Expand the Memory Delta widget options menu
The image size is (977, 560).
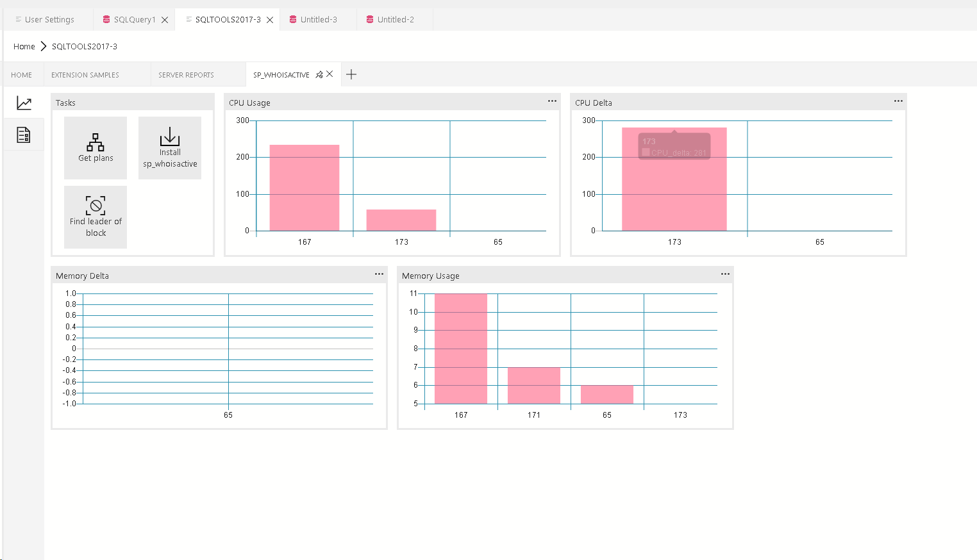(x=379, y=274)
